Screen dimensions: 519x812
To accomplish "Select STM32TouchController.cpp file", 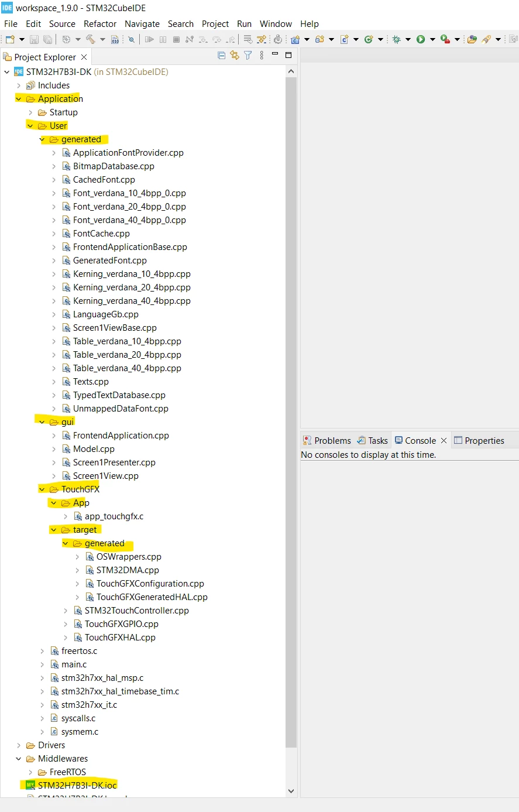I will click(x=137, y=611).
